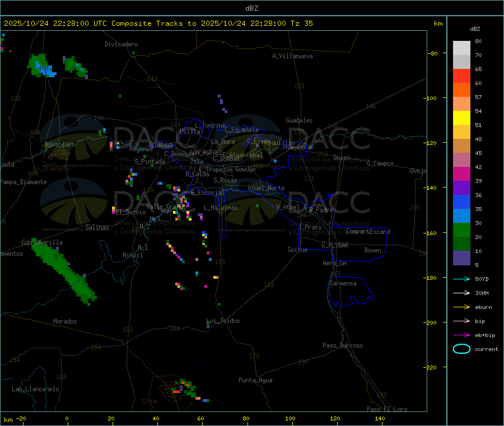Click the 65 dBZ red color swatch
Viewport: 504px width, 426px height.
(461, 76)
